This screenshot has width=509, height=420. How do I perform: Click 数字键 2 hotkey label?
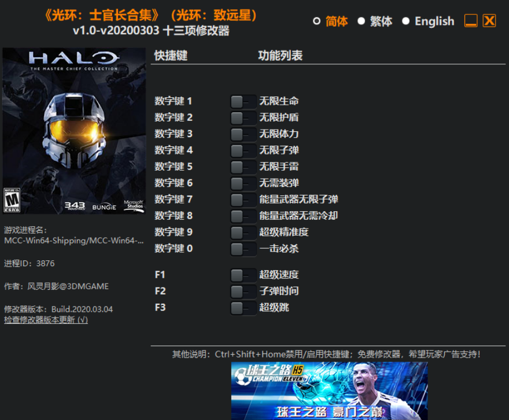(x=174, y=117)
